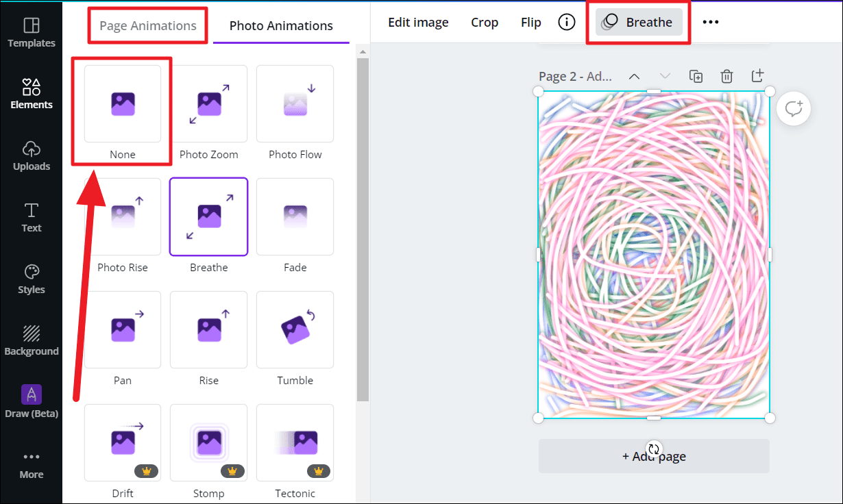Click the Add page button
The image size is (843, 504).
point(654,456)
